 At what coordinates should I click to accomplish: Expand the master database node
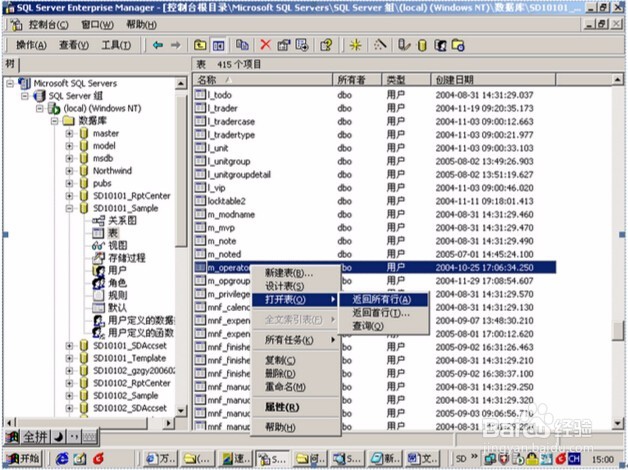click(x=69, y=133)
